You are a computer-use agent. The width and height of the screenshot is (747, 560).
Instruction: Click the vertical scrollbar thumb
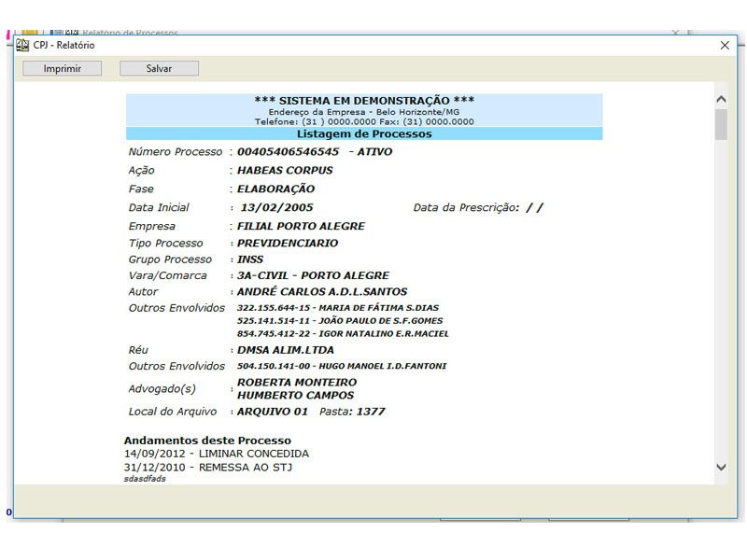[x=720, y=124]
